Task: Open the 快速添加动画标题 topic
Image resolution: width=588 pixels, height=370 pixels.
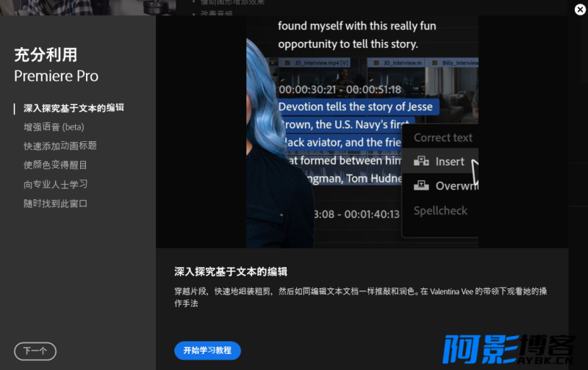Action: coord(60,146)
